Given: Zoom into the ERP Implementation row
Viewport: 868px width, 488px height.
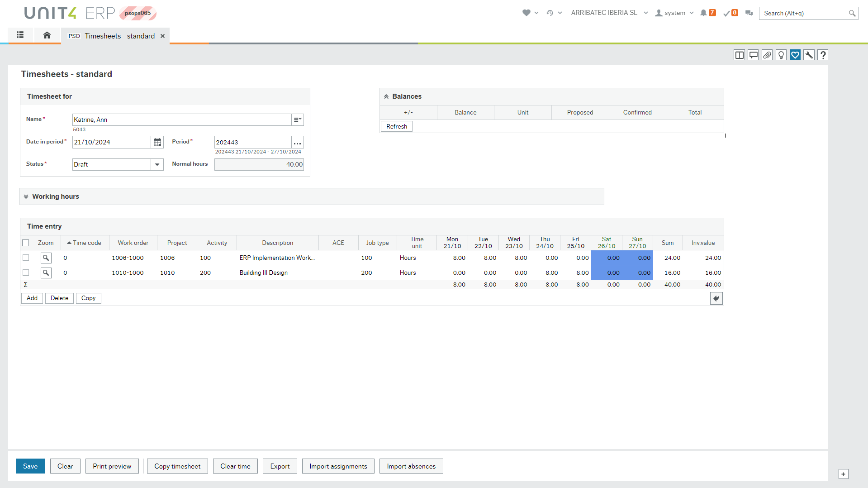Looking at the screenshot, I should [46, 258].
